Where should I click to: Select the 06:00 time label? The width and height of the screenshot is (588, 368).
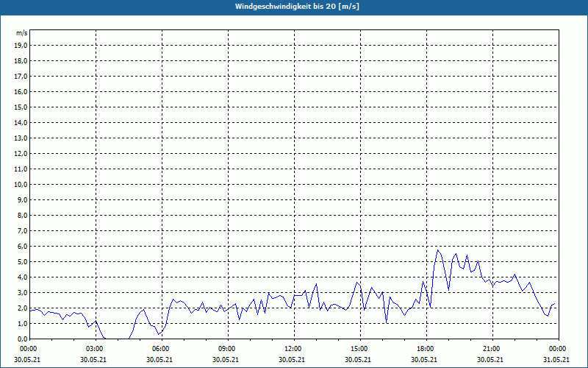162,349
